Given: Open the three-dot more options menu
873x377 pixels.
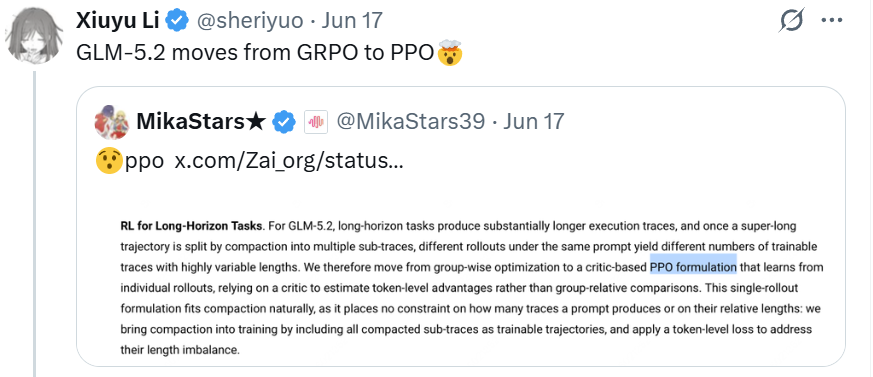Looking at the screenshot, I should coord(832,21).
